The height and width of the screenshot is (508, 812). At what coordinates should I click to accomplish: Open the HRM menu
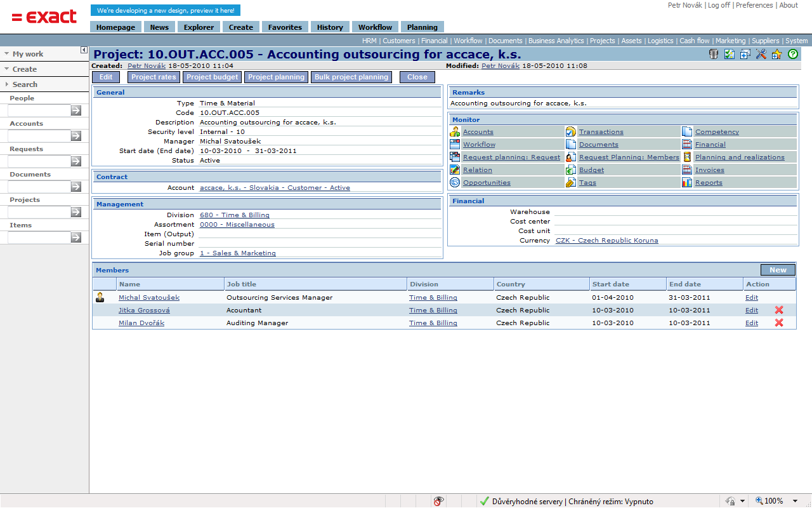[x=369, y=41]
